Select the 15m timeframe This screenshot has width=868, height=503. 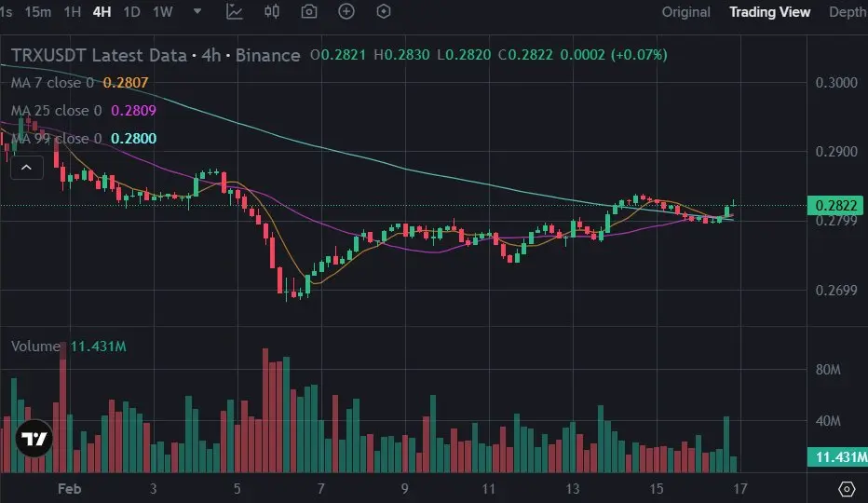click(x=37, y=11)
